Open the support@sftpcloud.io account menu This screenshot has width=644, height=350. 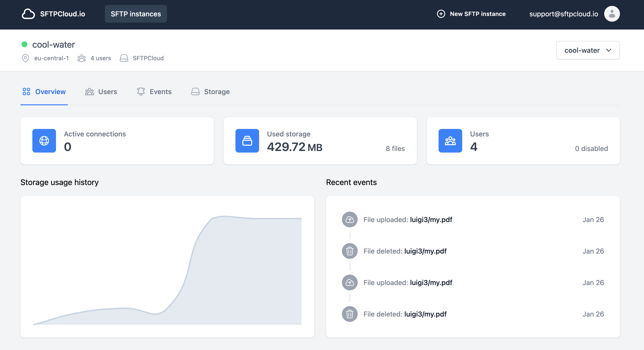coord(564,14)
